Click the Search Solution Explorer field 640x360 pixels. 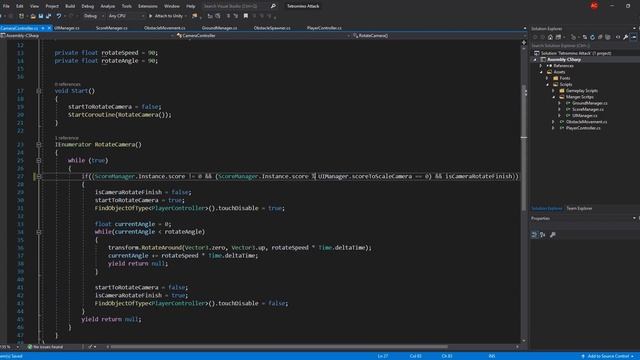click(584, 46)
